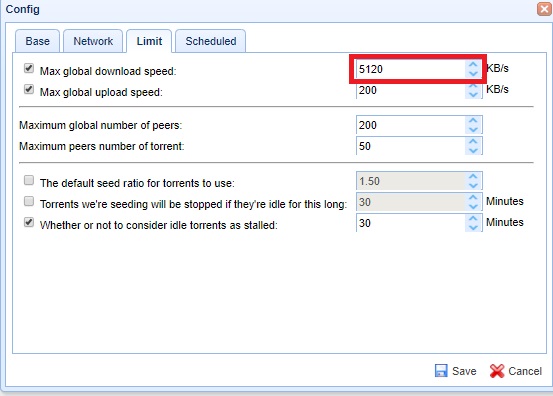This screenshot has width=553, height=396.
Task: Increase maximum peers number of torrent
Action: [x=473, y=142]
